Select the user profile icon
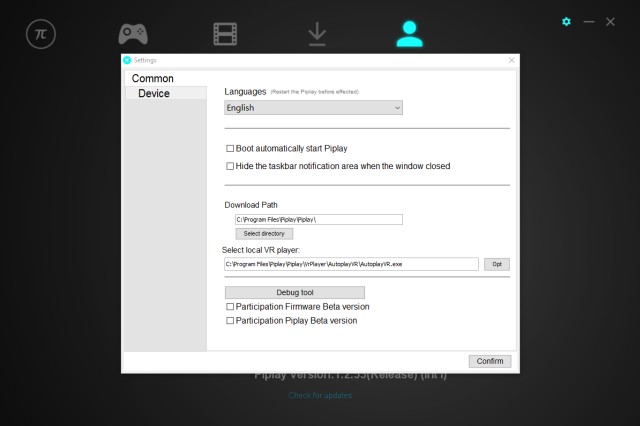The image size is (640, 426). click(408, 34)
